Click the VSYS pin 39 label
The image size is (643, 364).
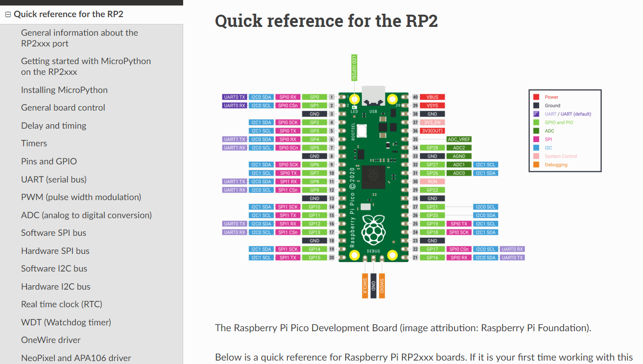(432, 106)
